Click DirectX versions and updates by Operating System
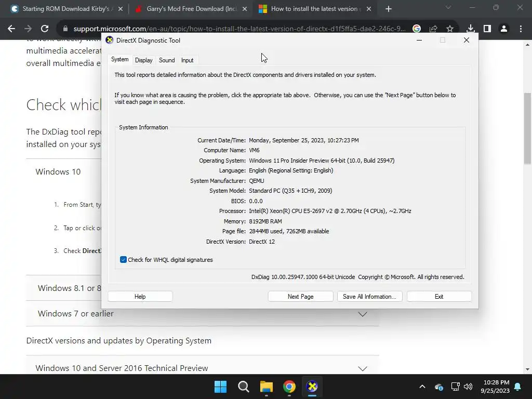532x399 pixels. click(119, 341)
